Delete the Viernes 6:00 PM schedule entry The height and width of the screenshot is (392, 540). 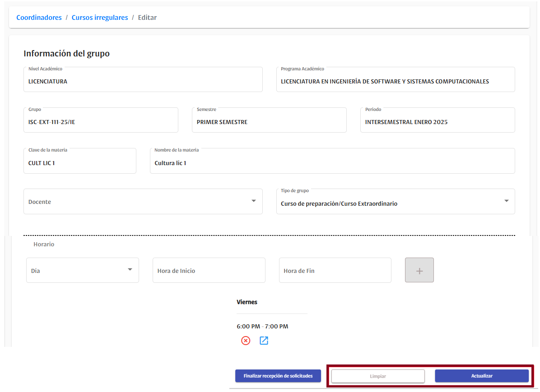[246, 341]
